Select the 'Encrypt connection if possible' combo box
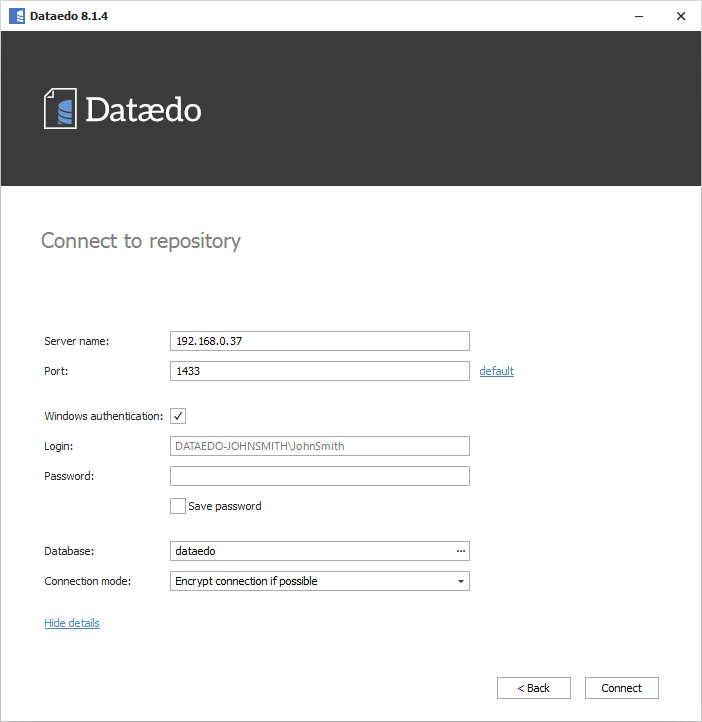 (310, 581)
